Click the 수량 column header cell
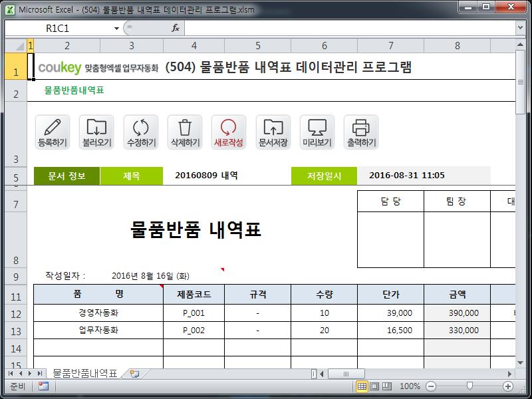Viewport: 532px width, 399px height. [x=324, y=294]
